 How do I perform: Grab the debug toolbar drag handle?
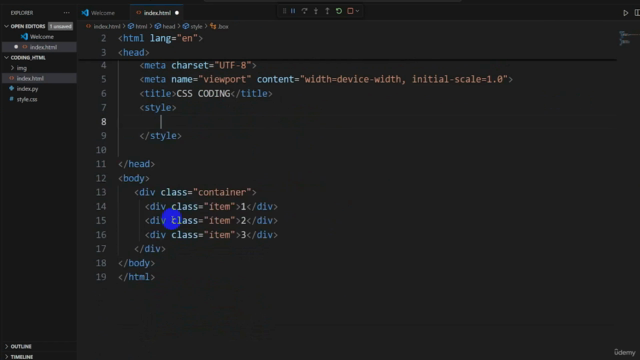[284, 11]
